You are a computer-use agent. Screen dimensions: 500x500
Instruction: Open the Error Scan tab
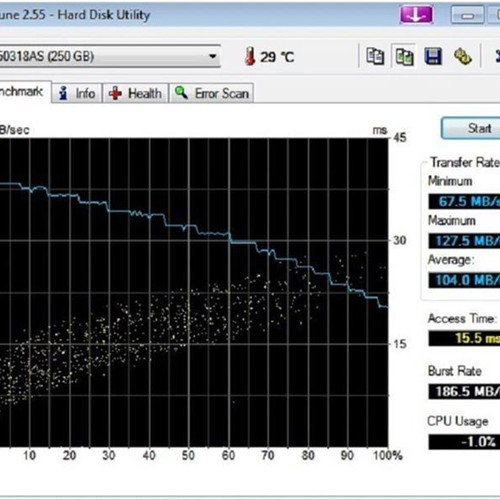coord(212,93)
